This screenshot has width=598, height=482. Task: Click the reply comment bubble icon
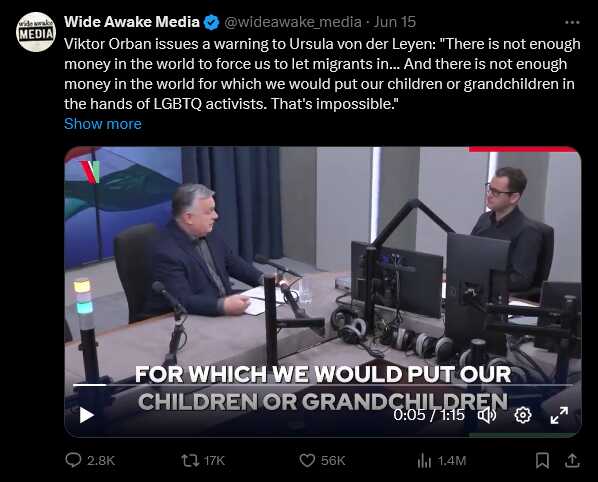[x=73, y=460]
